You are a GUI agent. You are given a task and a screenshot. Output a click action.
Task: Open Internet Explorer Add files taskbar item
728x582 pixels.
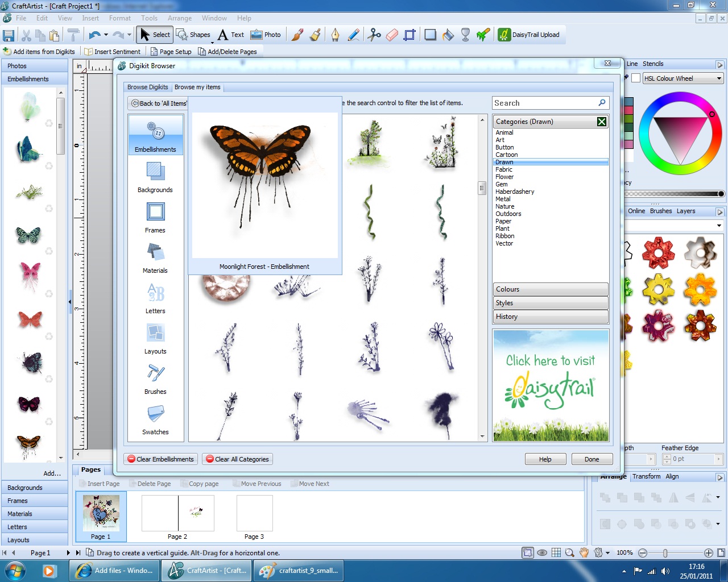[x=115, y=570]
